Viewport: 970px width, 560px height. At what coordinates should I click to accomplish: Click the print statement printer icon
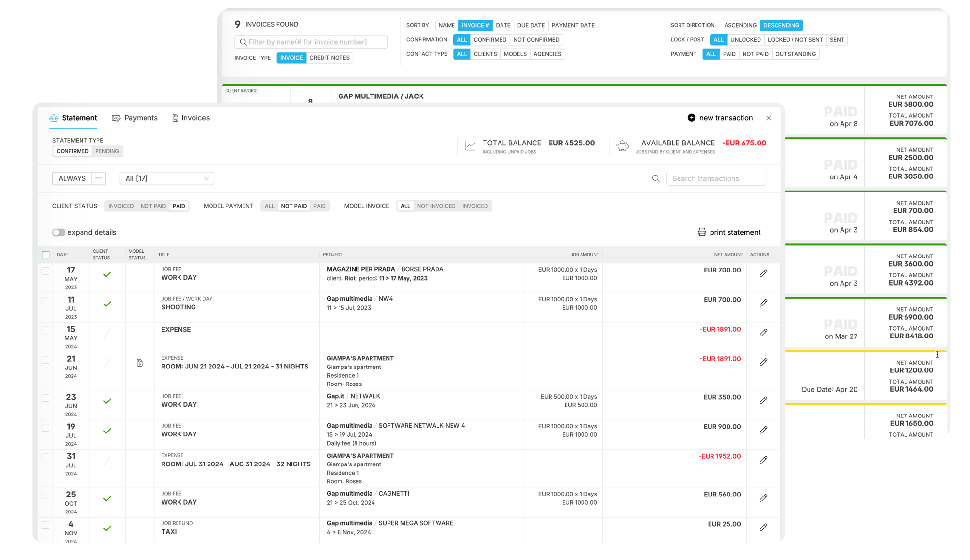pyautogui.click(x=702, y=232)
